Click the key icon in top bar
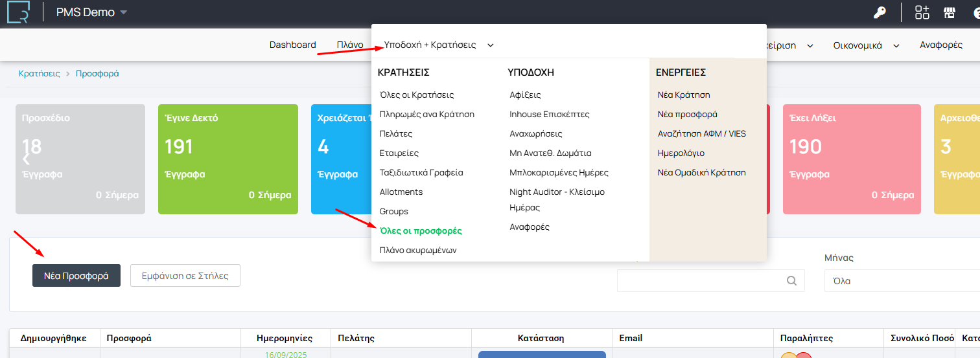 click(x=880, y=12)
